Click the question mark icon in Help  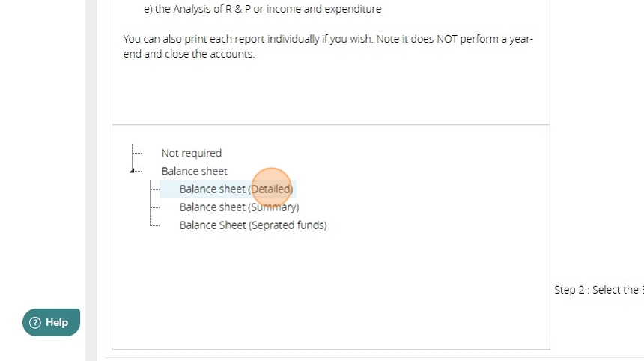pyautogui.click(x=35, y=322)
